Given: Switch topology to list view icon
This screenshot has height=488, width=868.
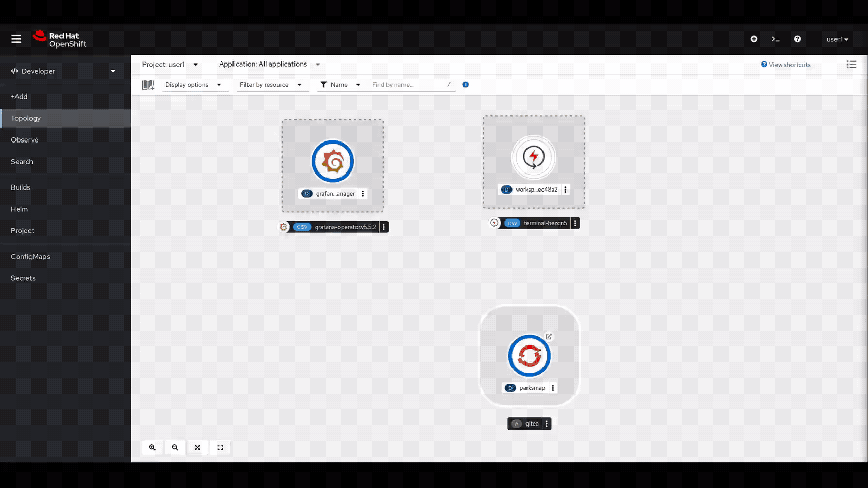Looking at the screenshot, I should click(851, 64).
